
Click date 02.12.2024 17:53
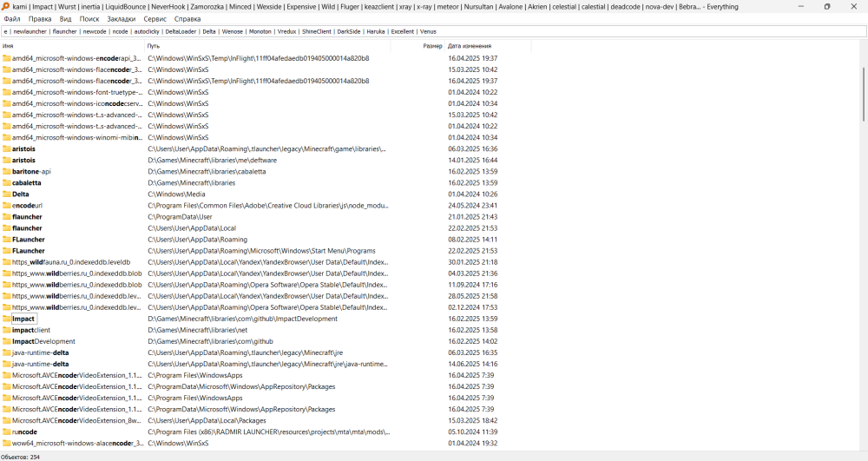click(x=473, y=307)
